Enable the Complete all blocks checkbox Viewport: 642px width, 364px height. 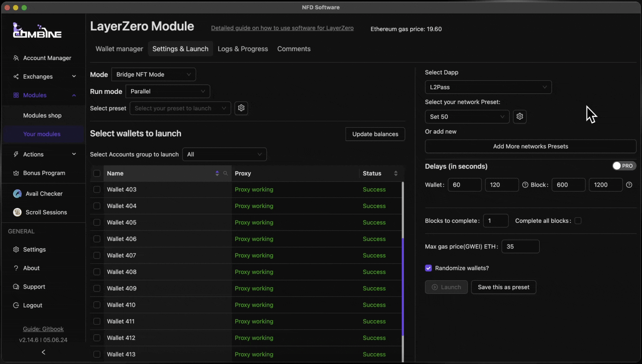point(578,221)
